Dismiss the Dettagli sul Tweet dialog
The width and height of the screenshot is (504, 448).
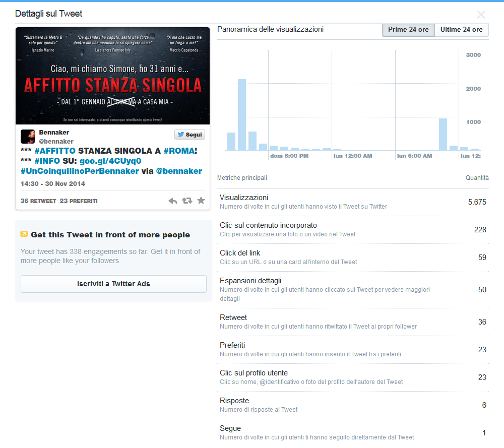click(x=481, y=15)
